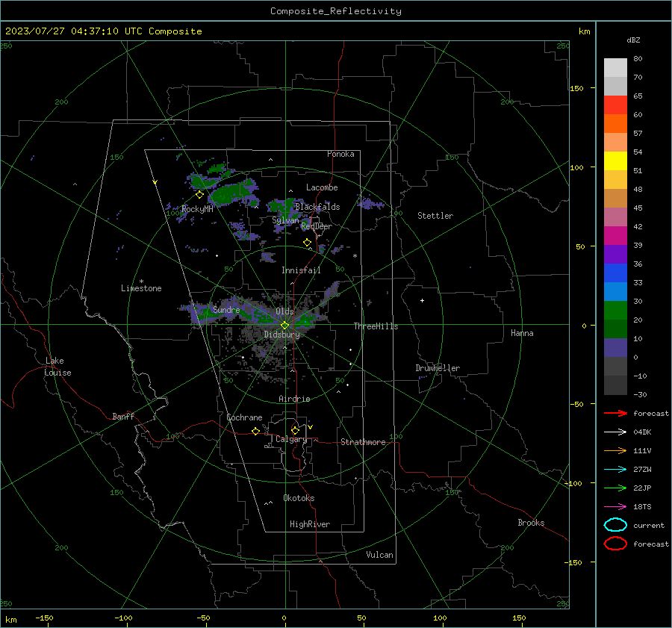Click the km unit label at top right
This screenshot has height=628, width=672.
(584, 31)
